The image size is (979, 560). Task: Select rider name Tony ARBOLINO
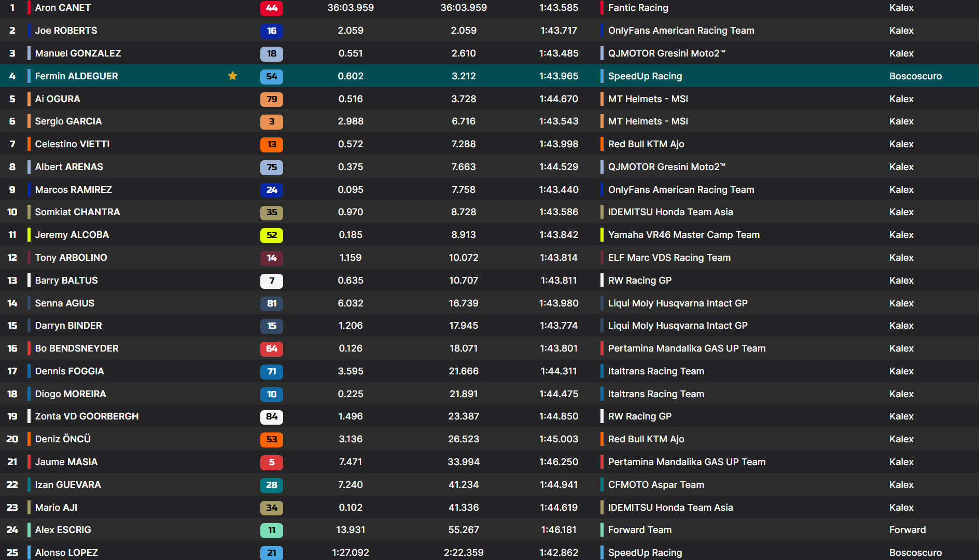[71, 258]
